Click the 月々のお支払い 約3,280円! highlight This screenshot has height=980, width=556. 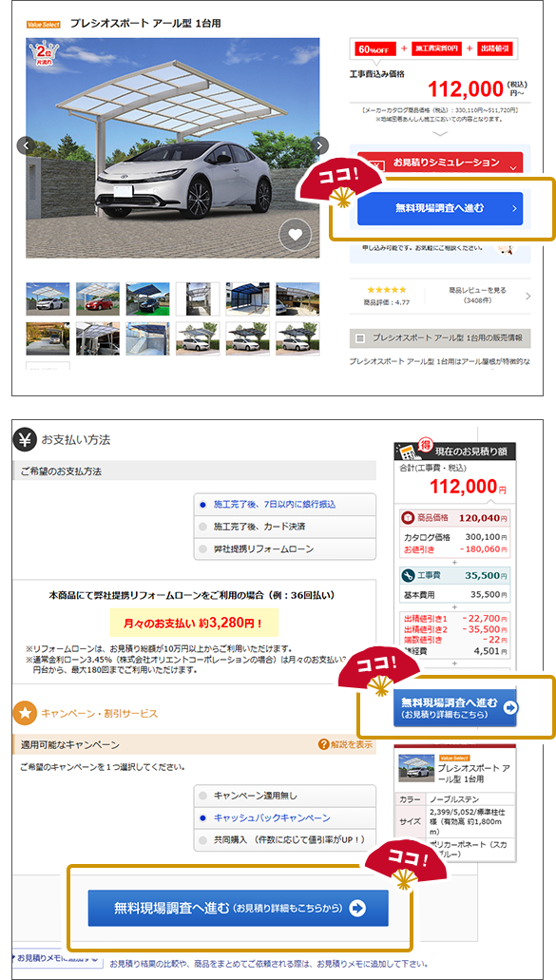click(194, 623)
